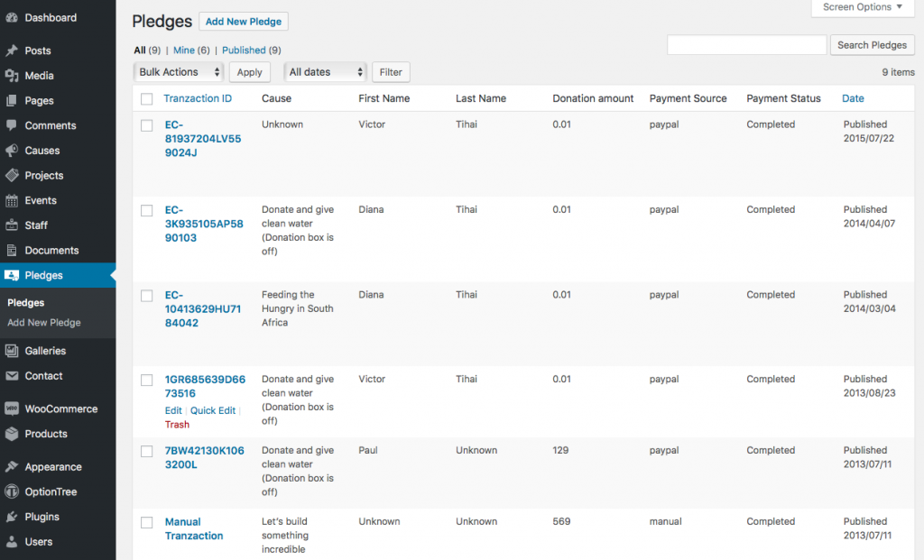
Task: Click the Add New Pledge button
Action: pos(244,21)
